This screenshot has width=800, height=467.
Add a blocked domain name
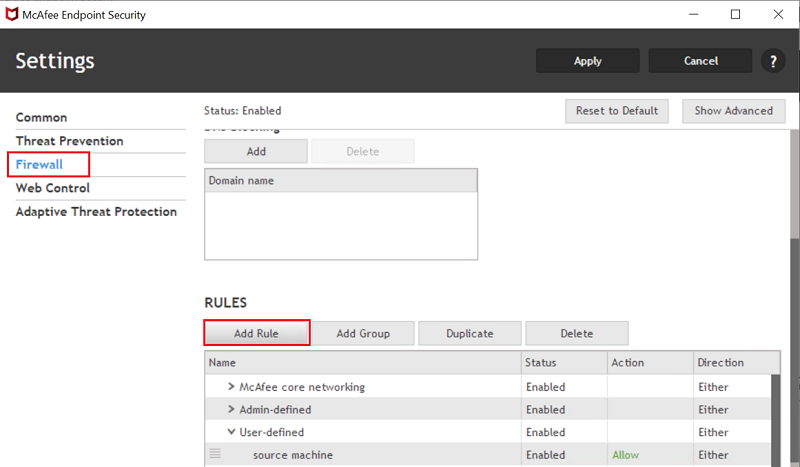point(256,151)
